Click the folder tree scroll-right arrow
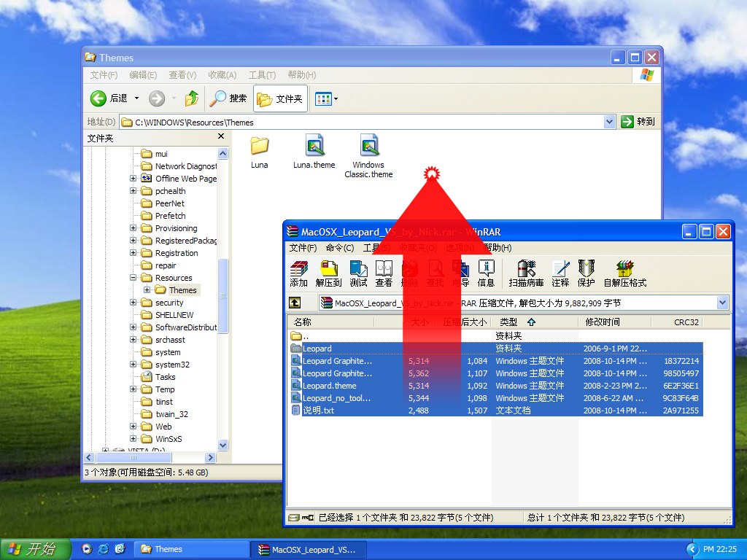The image size is (747, 560). coord(210,458)
